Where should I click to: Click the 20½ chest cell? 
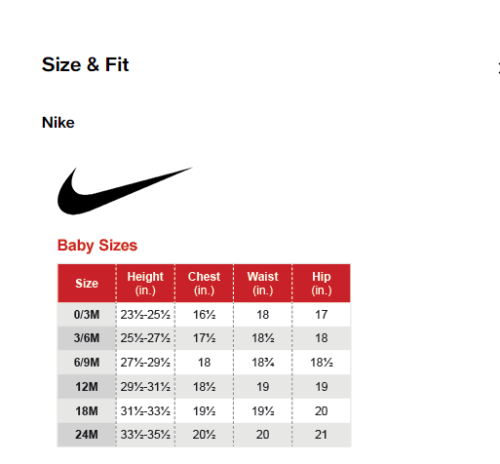pos(204,435)
